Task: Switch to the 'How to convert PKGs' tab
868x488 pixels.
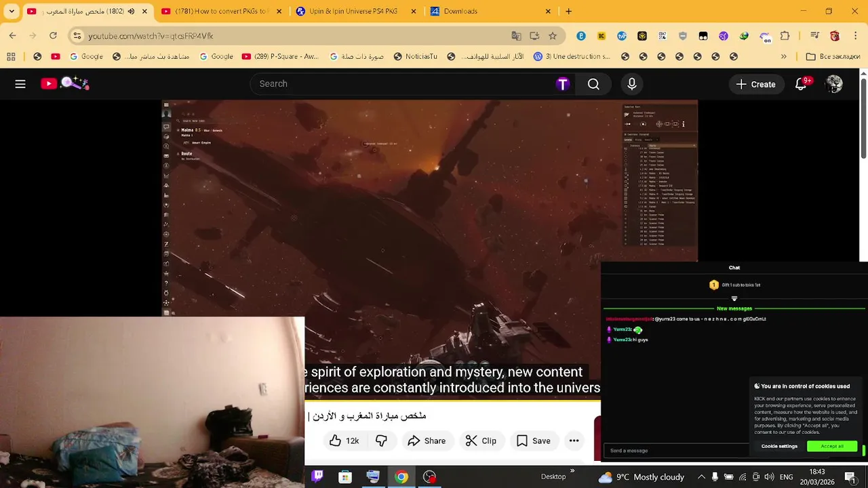Action: 220,11
